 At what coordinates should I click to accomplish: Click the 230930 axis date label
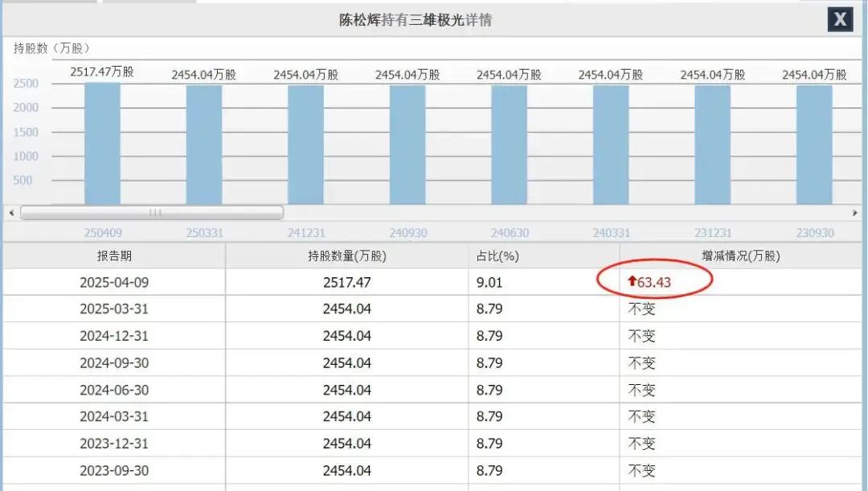point(815,233)
